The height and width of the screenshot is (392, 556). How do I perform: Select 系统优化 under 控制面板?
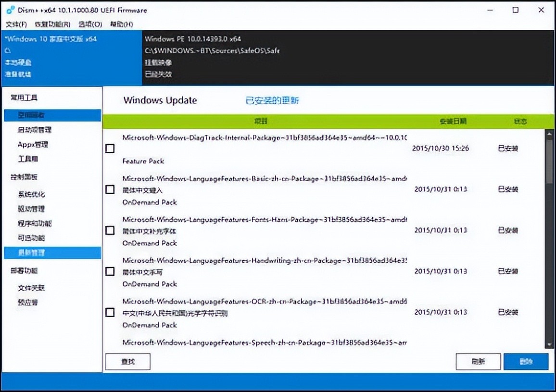point(31,195)
